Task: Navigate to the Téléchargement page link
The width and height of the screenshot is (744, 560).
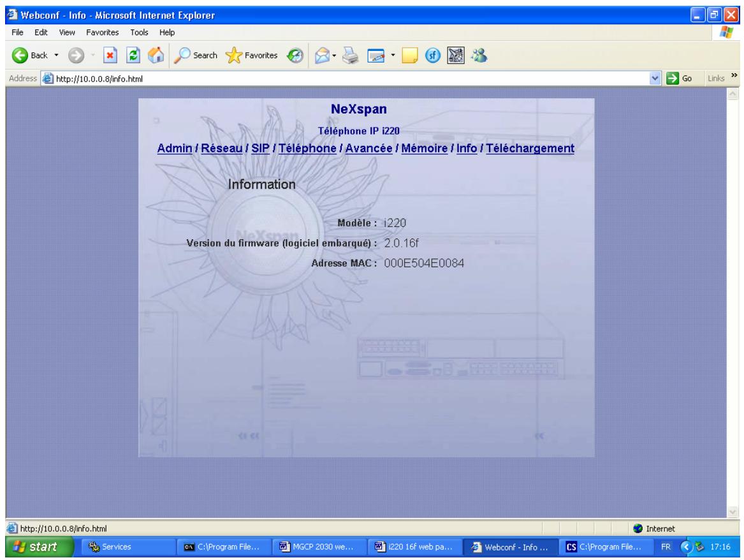Action: (x=530, y=149)
